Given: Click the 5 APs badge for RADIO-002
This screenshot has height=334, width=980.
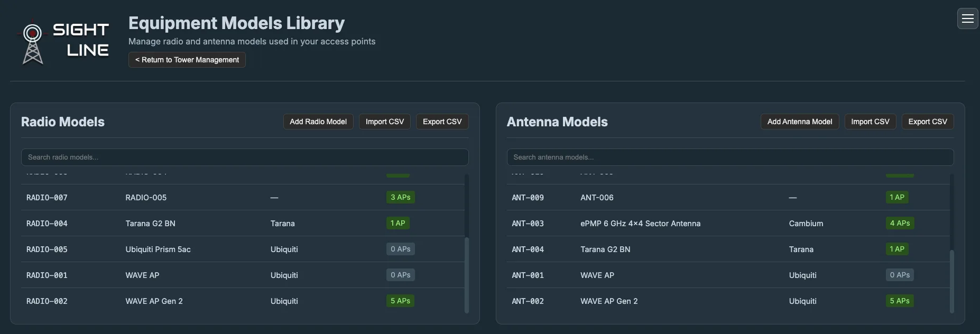Looking at the screenshot, I should click(x=400, y=301).
